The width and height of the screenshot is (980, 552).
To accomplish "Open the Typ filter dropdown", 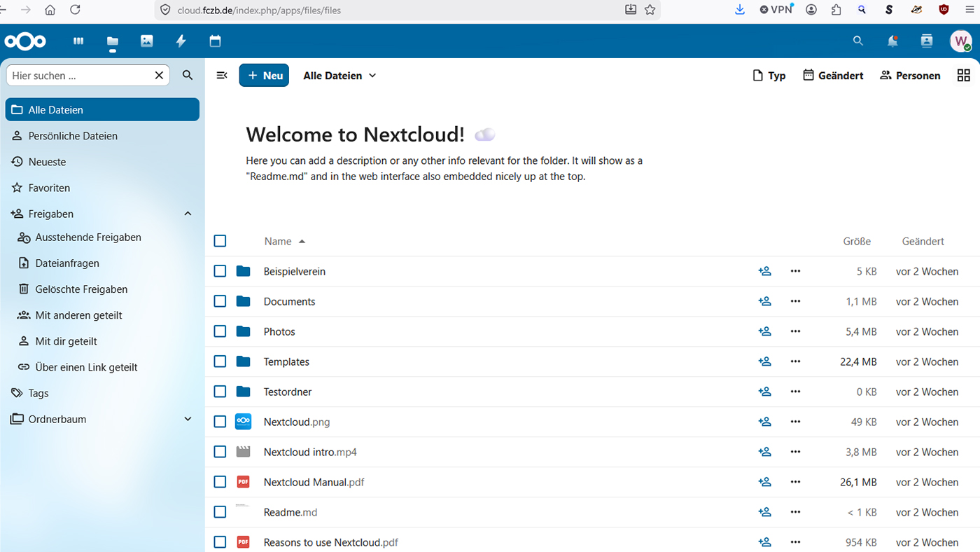I will click(x=769, y=76).
